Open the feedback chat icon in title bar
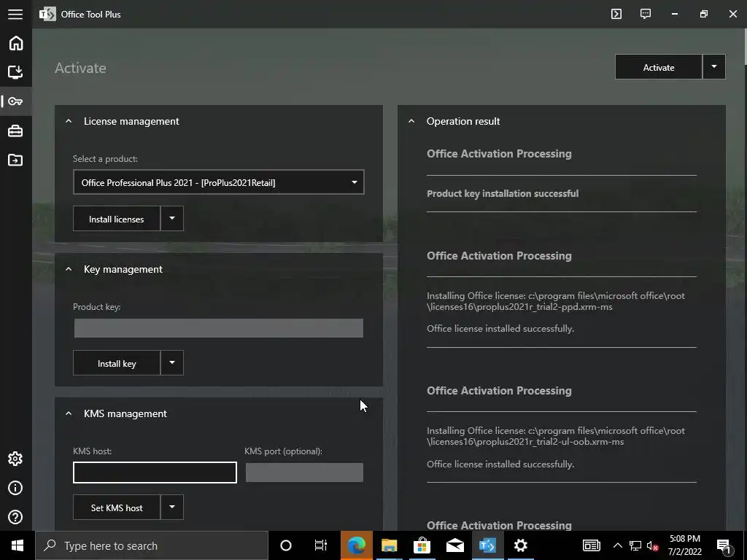The image size is (747, 560). (x=646, y=14)
